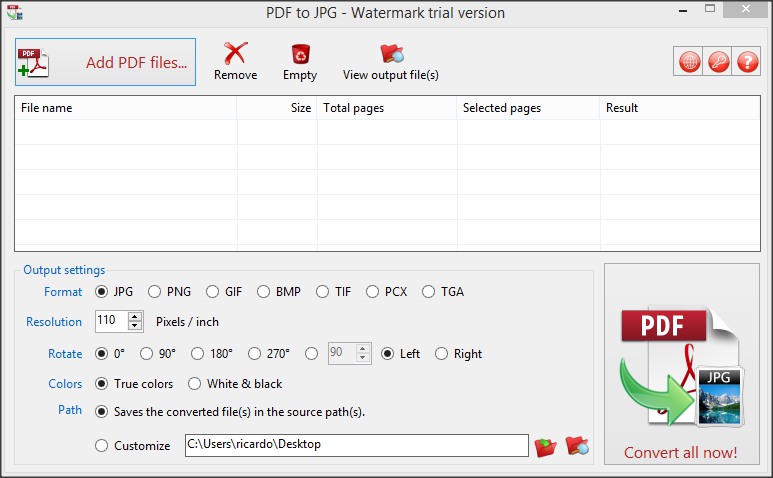Decrease resolution with down arrow
This screenshot has width=773, height=478.
point(135,326)
